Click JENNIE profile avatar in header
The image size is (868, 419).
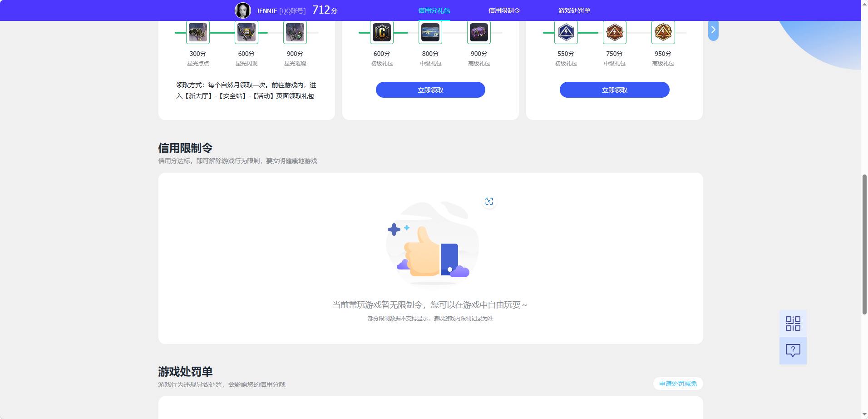coord(243,10)
